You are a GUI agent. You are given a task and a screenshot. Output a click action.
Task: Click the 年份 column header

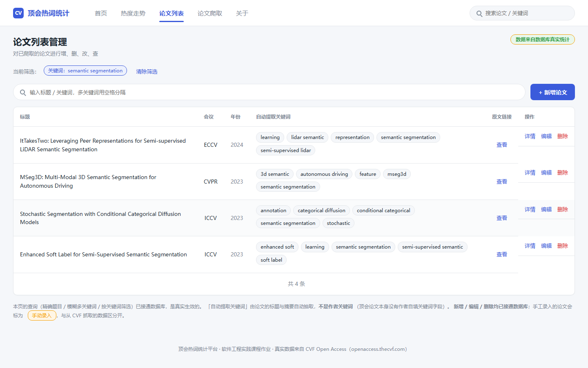236,117
